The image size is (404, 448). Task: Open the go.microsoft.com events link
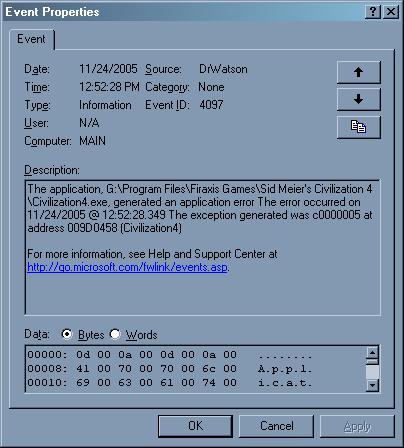[127, 267]
